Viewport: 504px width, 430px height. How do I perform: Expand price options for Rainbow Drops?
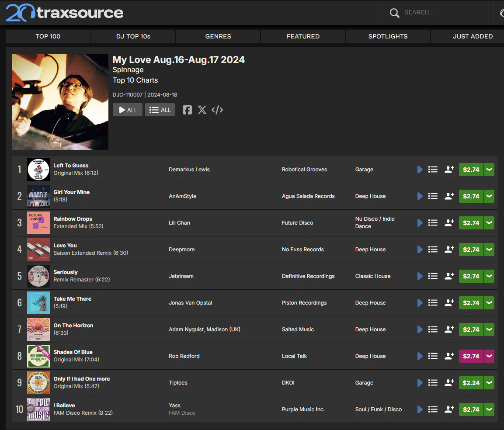[489, 223]
